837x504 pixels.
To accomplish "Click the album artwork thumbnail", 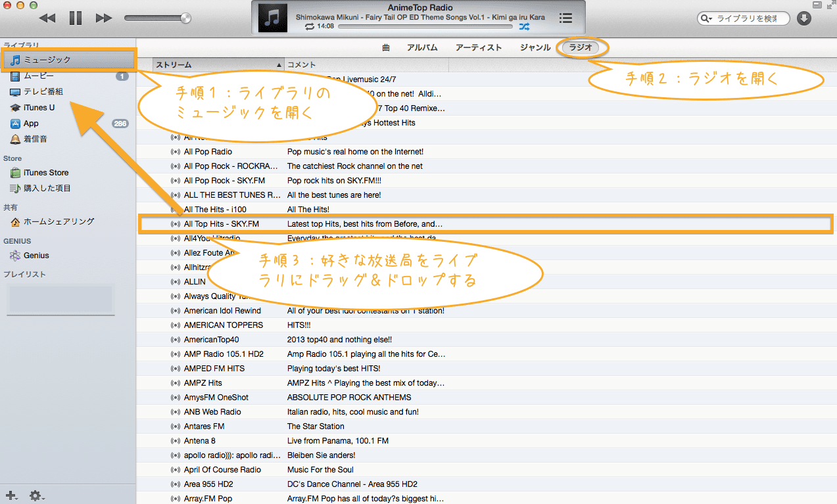I will (272, 18).
